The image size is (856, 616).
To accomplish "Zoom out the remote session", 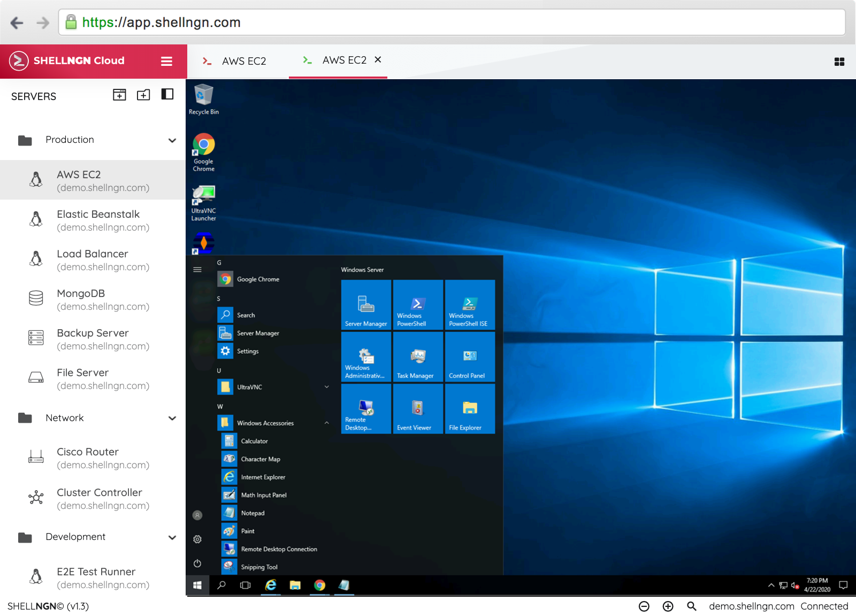I will 644,606.
